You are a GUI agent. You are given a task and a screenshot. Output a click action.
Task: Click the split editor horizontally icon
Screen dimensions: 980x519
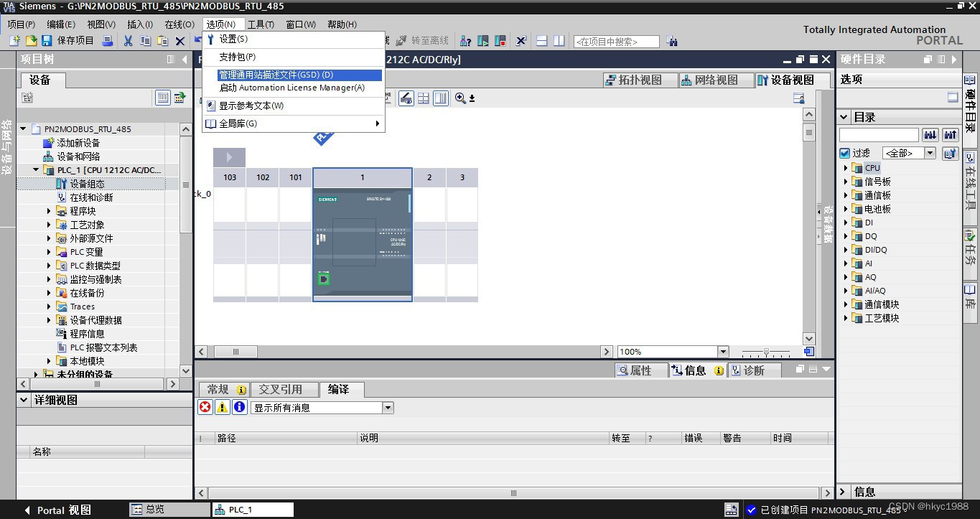(542, 41)
